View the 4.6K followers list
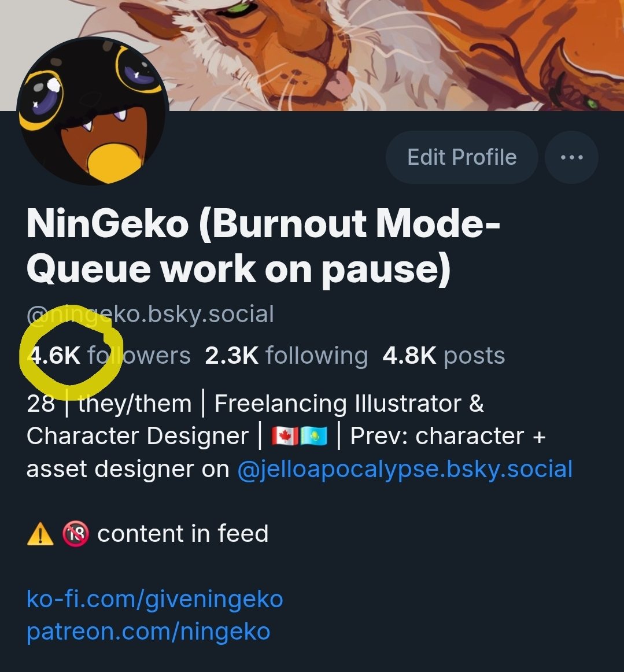Viewport: 624px width, 672px height. pos(109,356)
